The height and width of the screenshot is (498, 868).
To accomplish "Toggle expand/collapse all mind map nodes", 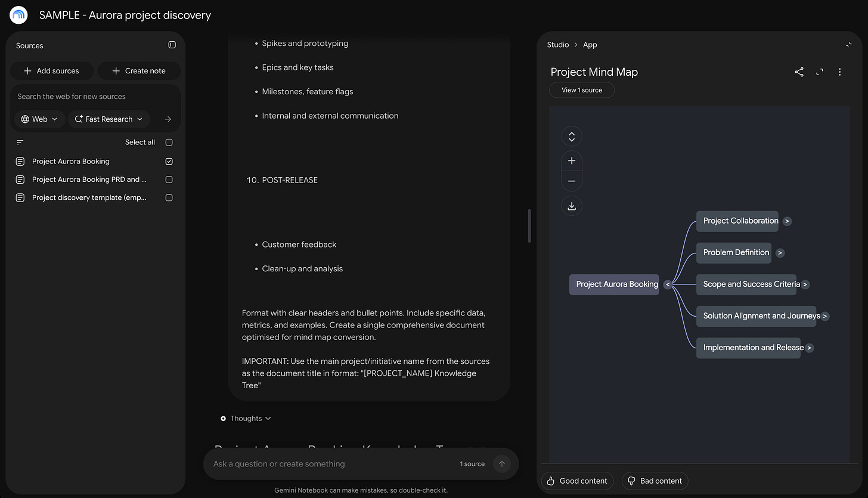I will coord(572,137).
